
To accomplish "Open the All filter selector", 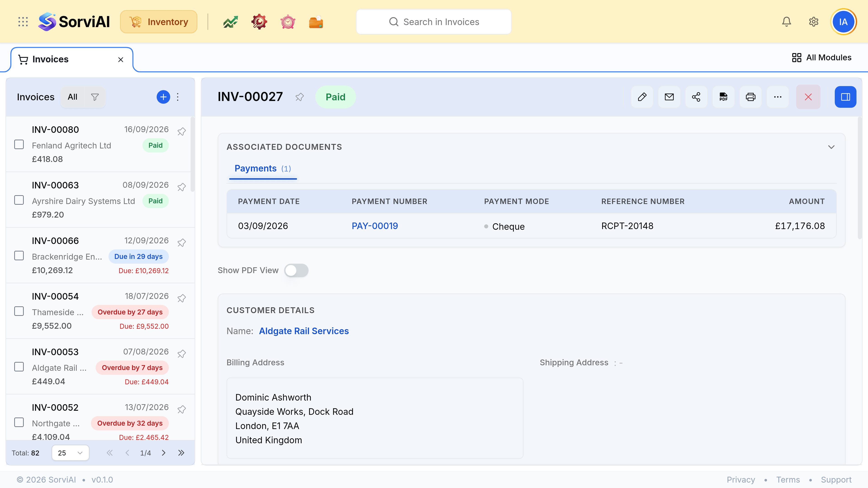I will [72, 97].
